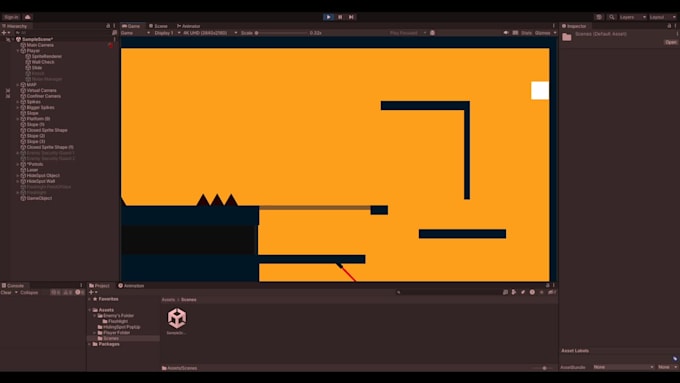Collapse the Assets folder in Project
The height and width of the screenshot is (383, 680).
click(x=90, y=310)
